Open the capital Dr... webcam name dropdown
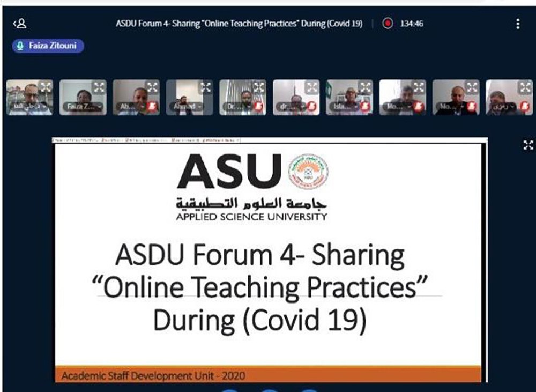This screenshot has height=392, width=536. (x=239, y=107)
